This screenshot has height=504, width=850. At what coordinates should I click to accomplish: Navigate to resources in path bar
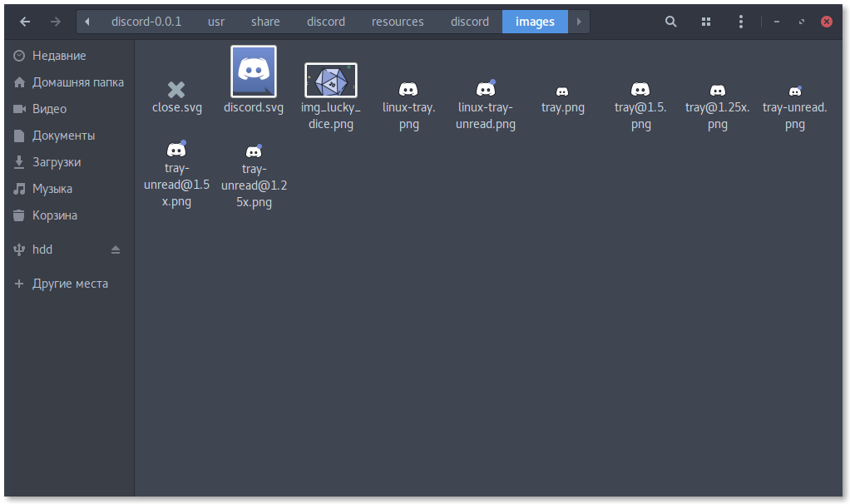(x=398, y=22)
